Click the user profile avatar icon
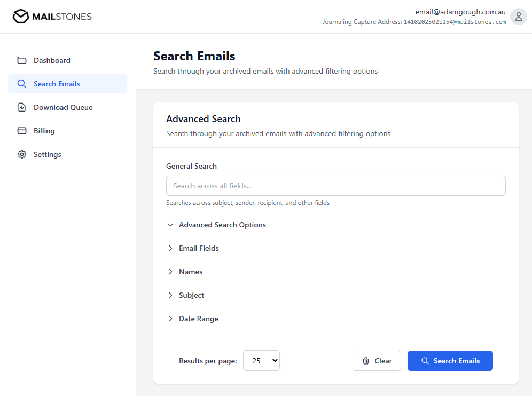 point(518,16)
